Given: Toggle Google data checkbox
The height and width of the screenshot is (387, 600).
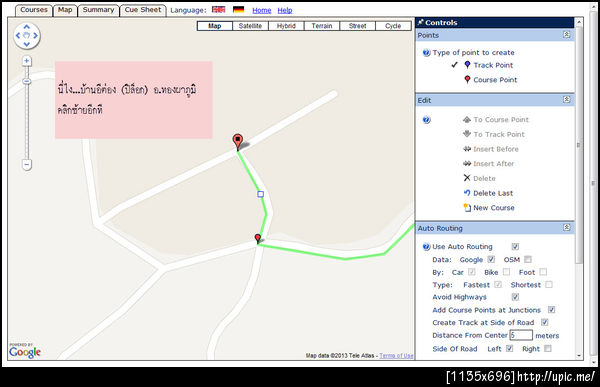Looking at the screenshot, I should coord(491,259).
